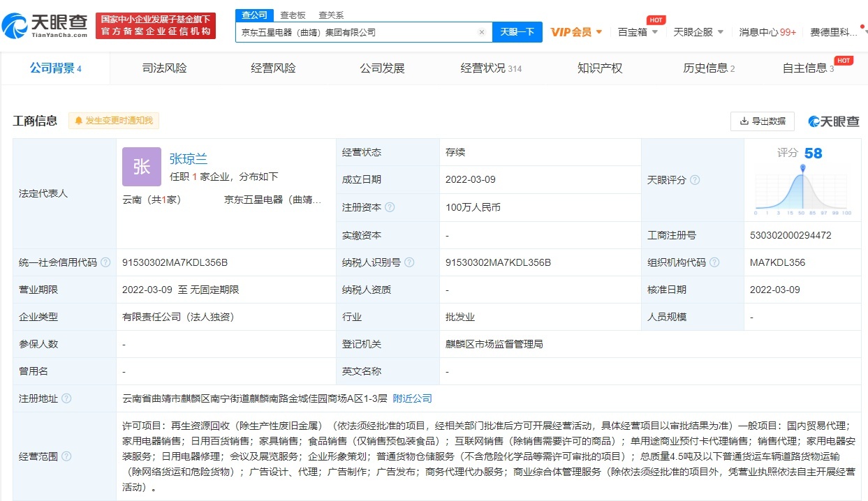The height and width of the screenshot is (501, 868).
Task: Click the 云南（共1家） region text
Action: click(152, 200)
